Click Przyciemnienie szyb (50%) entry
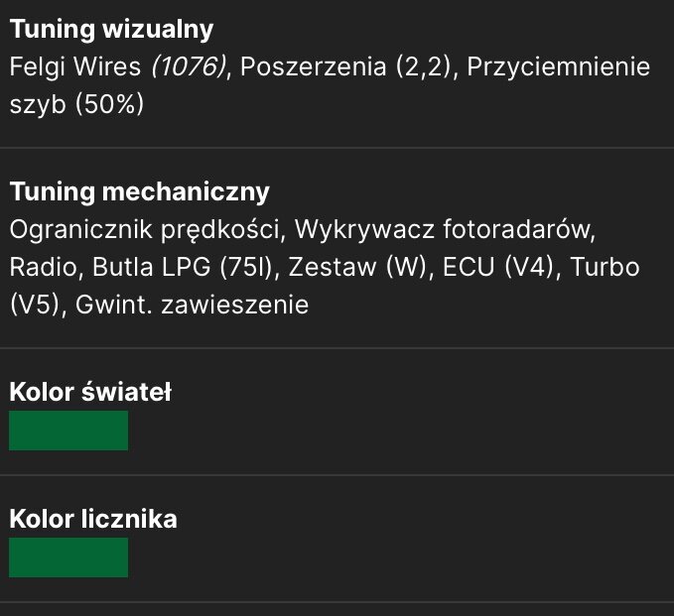The width and height of the screenshot is (674, 616). (x=559, y=67)
